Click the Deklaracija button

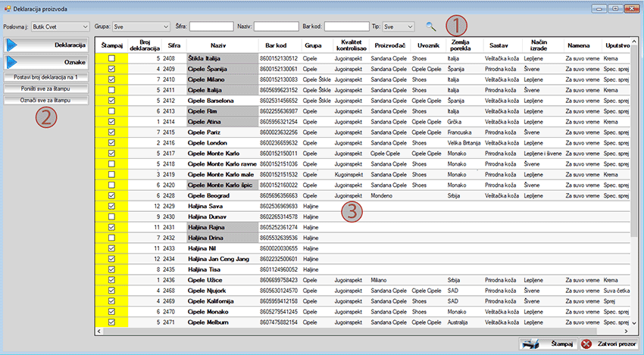(x=45, y=45)
